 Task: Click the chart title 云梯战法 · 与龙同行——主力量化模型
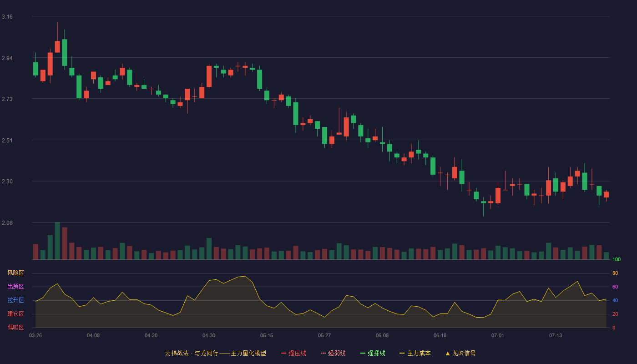[x=215, y=353]
